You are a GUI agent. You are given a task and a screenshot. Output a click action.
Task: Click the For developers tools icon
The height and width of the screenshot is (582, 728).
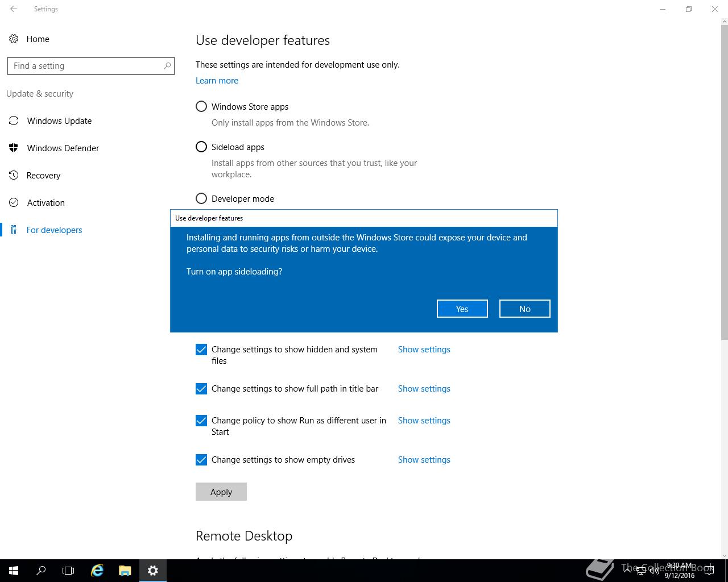(14, 230)
